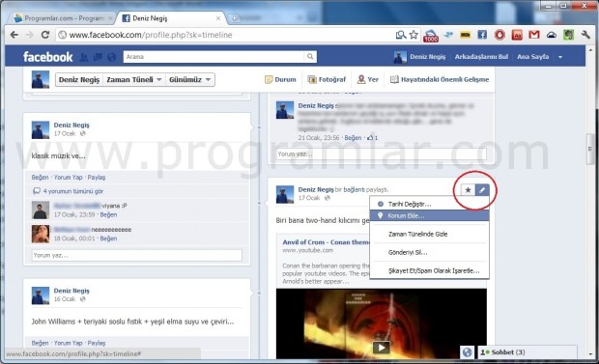Open Zaman Tüneli dropdown
This screenshot has height=364, width=599.
(133, 79)
